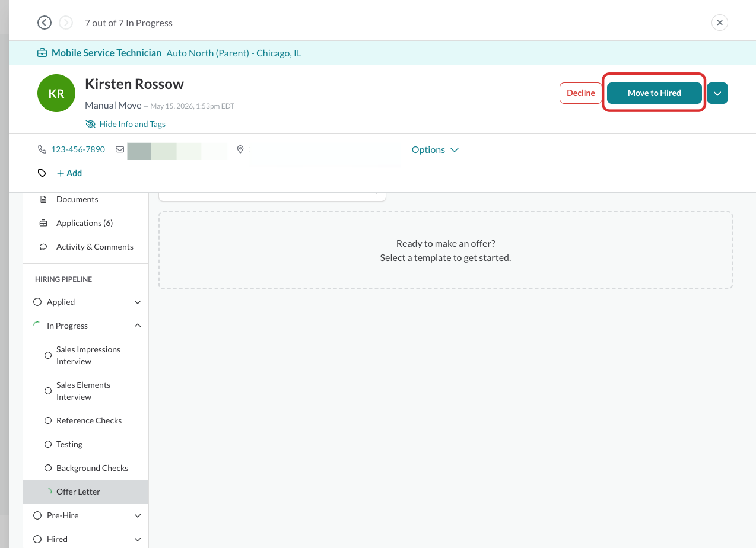Viewport: 756px width, 548px height.
Task: Click the Pre-Hire stage circle
Action: (37, 515)
